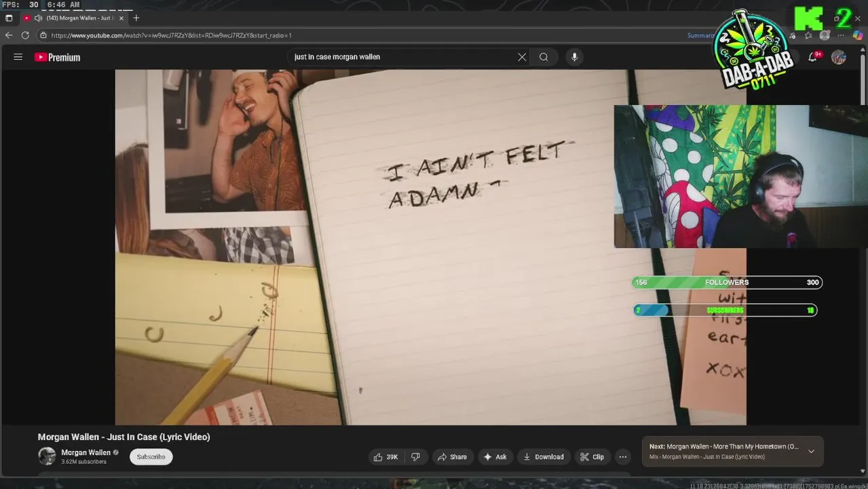Close the Morgan Wallen YouTube tab
The image size is (868, 489).
[121, 18]
